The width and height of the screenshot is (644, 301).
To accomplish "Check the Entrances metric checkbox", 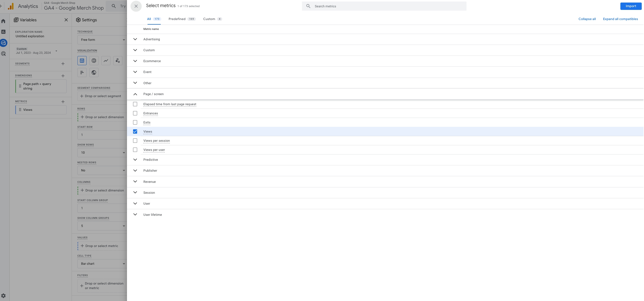I will (x=135, y=113).
